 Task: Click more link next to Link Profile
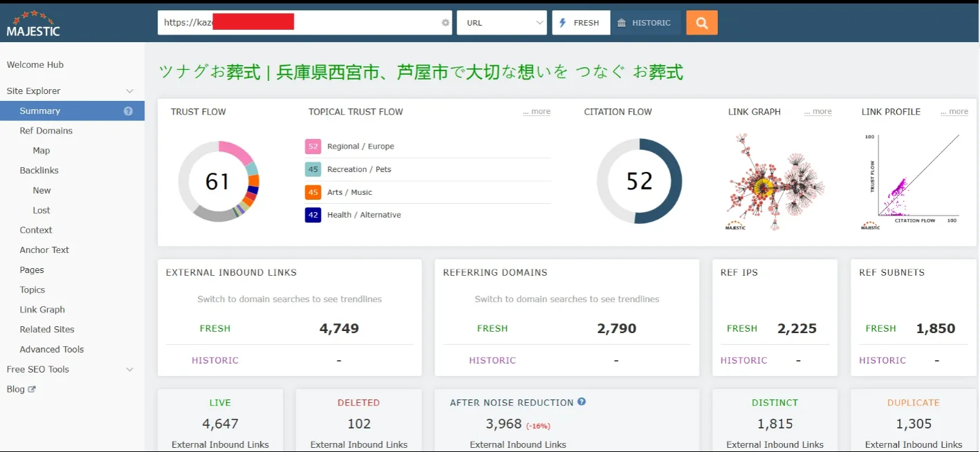pyautogui.click(x=954, y=111)
